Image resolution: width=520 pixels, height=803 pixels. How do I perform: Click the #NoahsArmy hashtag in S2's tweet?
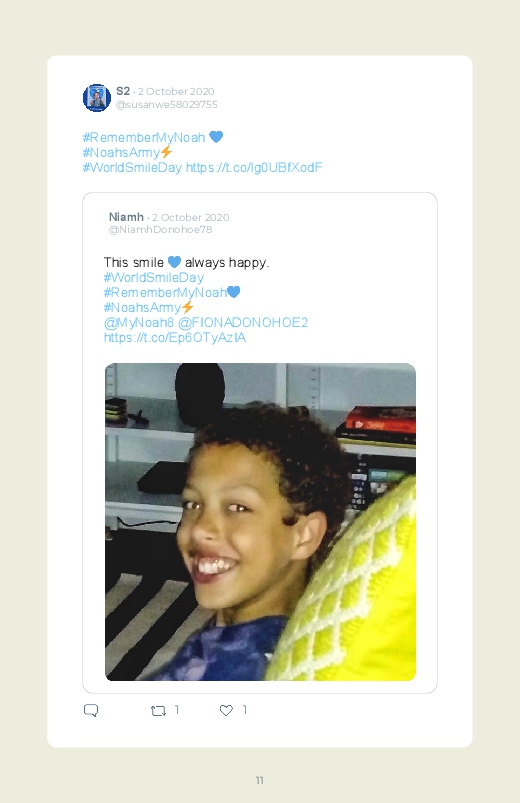[122, 152]
